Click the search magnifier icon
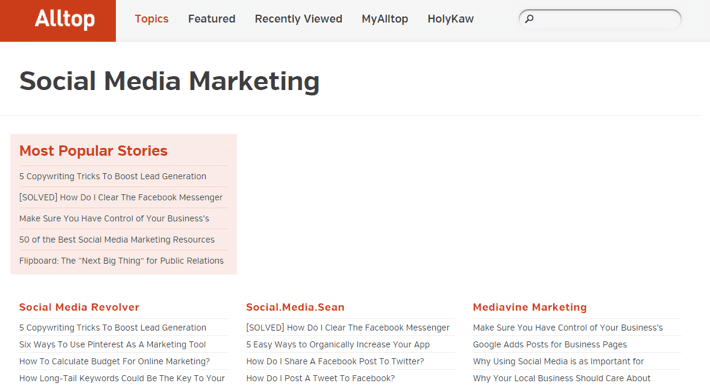 (x=529, y=19)
